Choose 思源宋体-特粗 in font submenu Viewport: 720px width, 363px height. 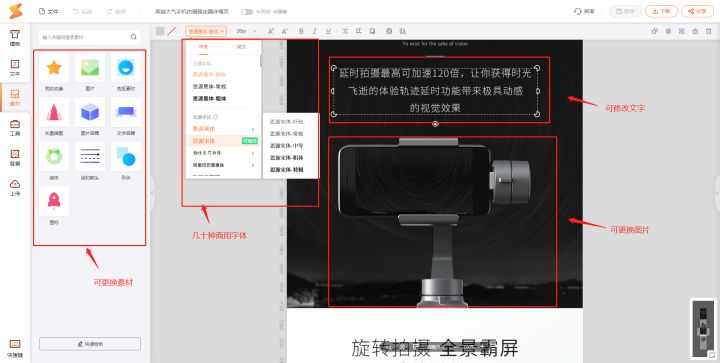click(x=287, y=169)
